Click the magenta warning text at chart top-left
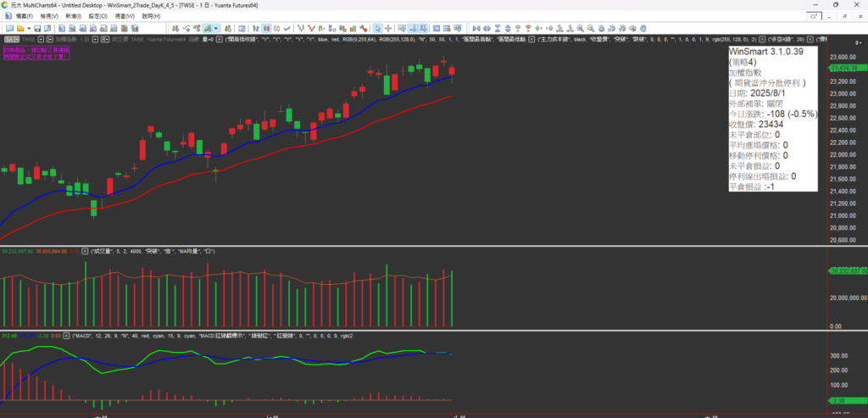 [36, 53]
